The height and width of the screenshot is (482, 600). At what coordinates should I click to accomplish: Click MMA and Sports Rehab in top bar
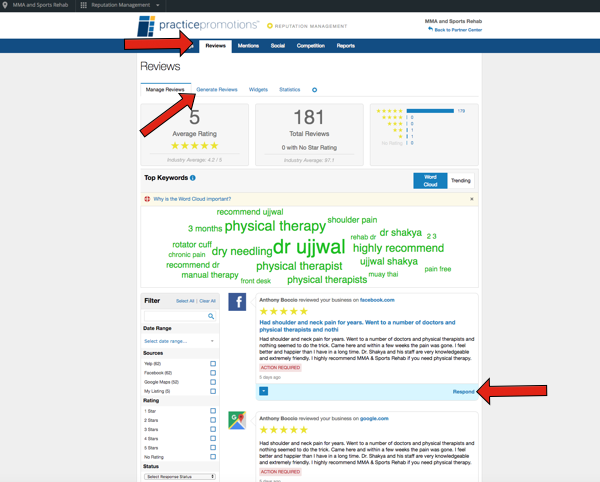pyautogui.click(x=41, y=5)
